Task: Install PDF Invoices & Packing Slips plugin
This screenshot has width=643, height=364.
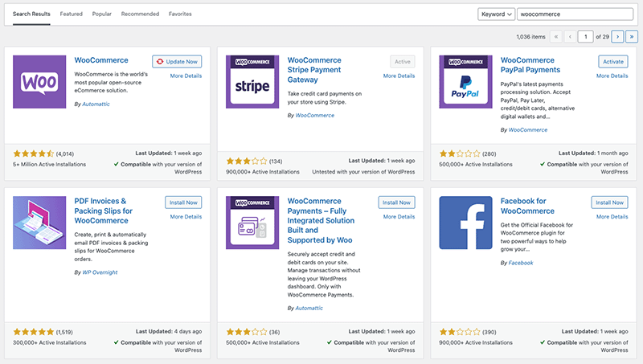Action: (183, 202)
